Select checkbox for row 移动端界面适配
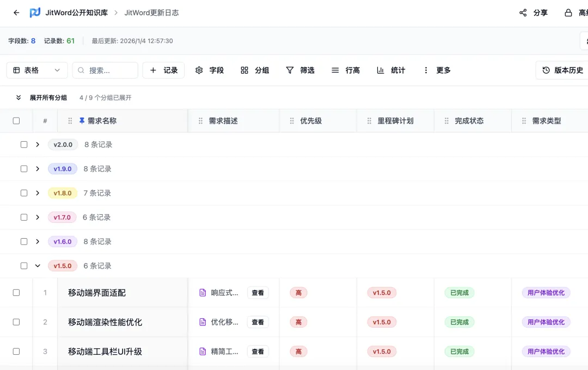The height and width of the screenshot is (370, 588). coord(16,293)
